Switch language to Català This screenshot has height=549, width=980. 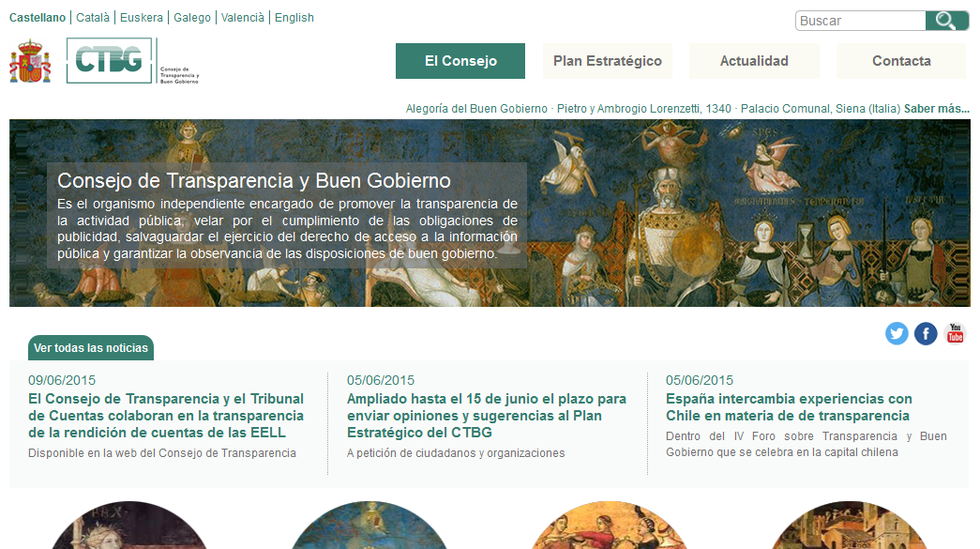pos(93,18)
